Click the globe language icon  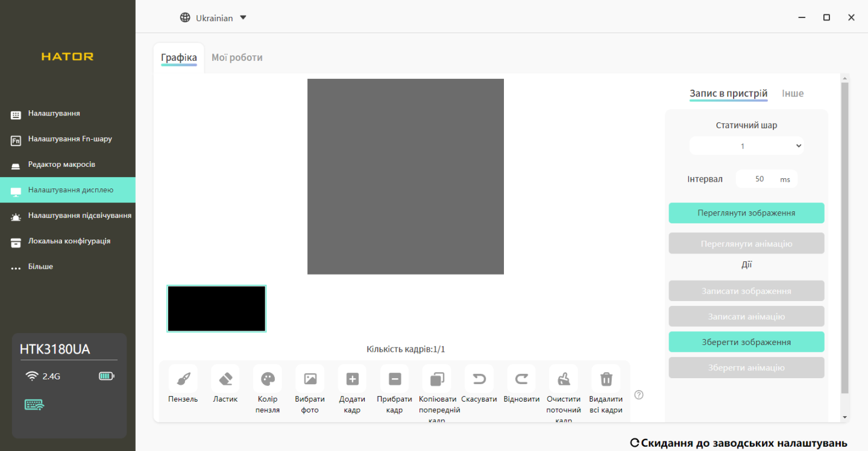click(185, 17)
